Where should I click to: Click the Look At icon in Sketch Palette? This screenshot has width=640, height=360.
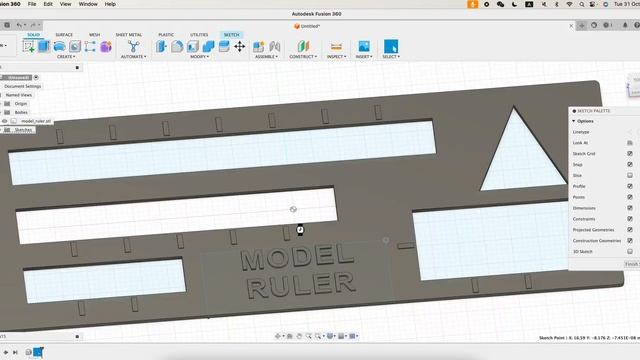pos(630,143)
